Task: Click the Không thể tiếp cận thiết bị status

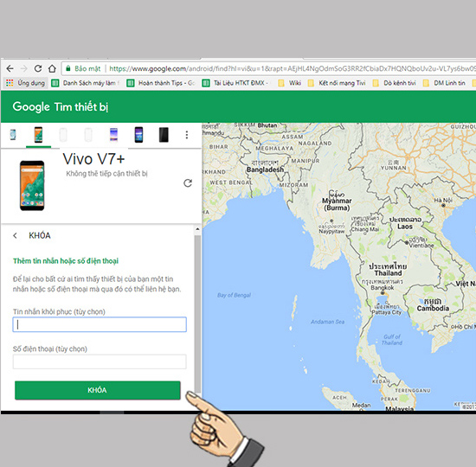Action: pyautogui.click(x=106, y=174)
